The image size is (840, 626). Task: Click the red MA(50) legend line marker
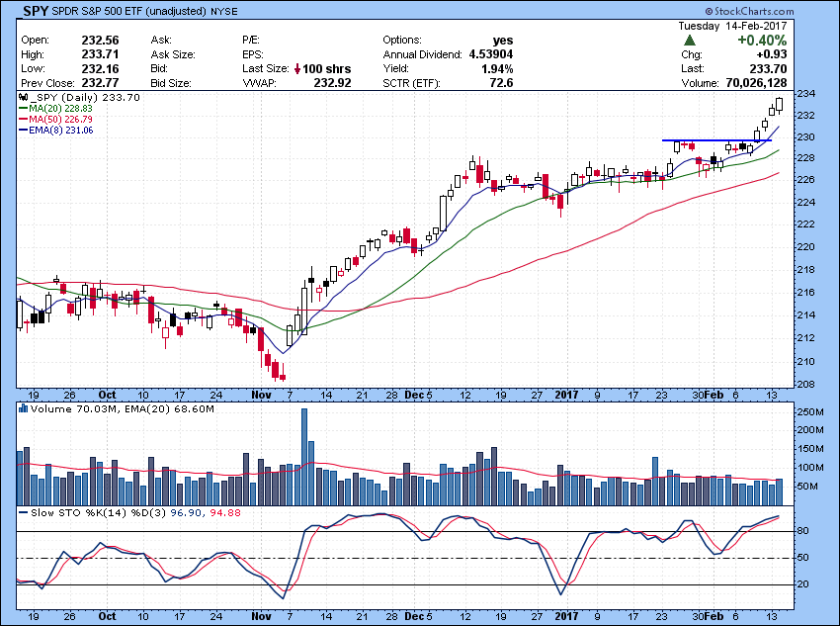(23, 119)
